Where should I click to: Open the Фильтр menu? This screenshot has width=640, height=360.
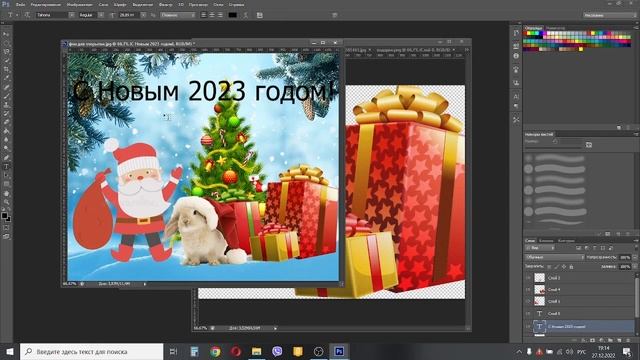click(x=165, y=4)
